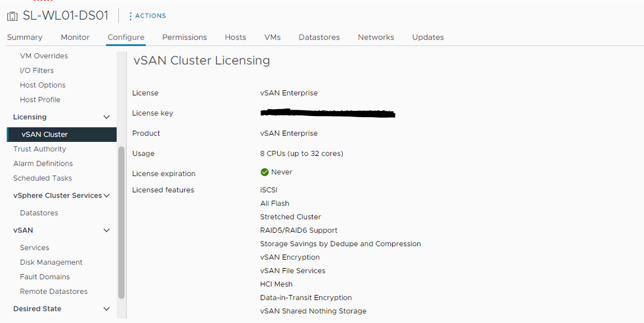
Task: Open Fault Domains settings
Action: click(x=45, y=277)
